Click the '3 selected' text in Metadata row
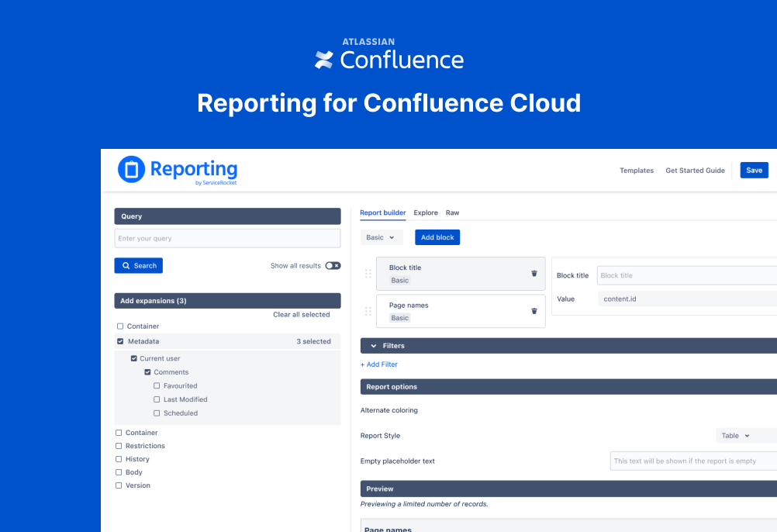Screen dimensions: 777x532 click(x=313, y=341)
